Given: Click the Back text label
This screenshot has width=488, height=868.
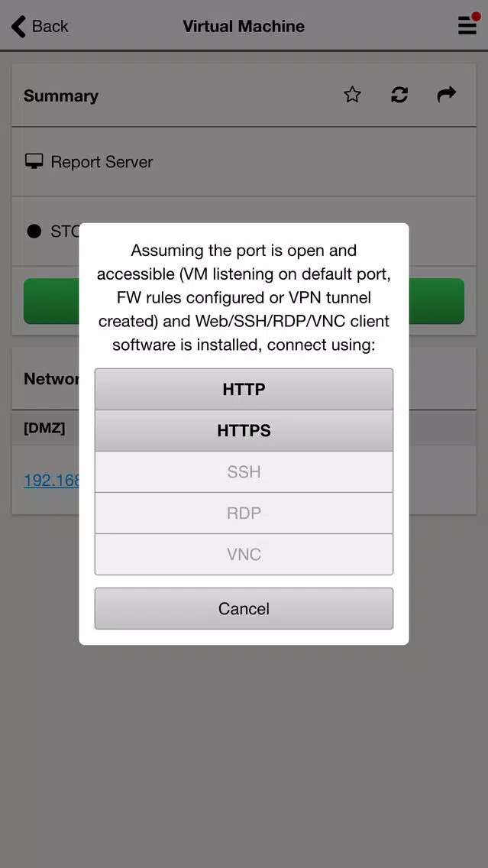Looking at the screenshot, I should pos(50,26).
